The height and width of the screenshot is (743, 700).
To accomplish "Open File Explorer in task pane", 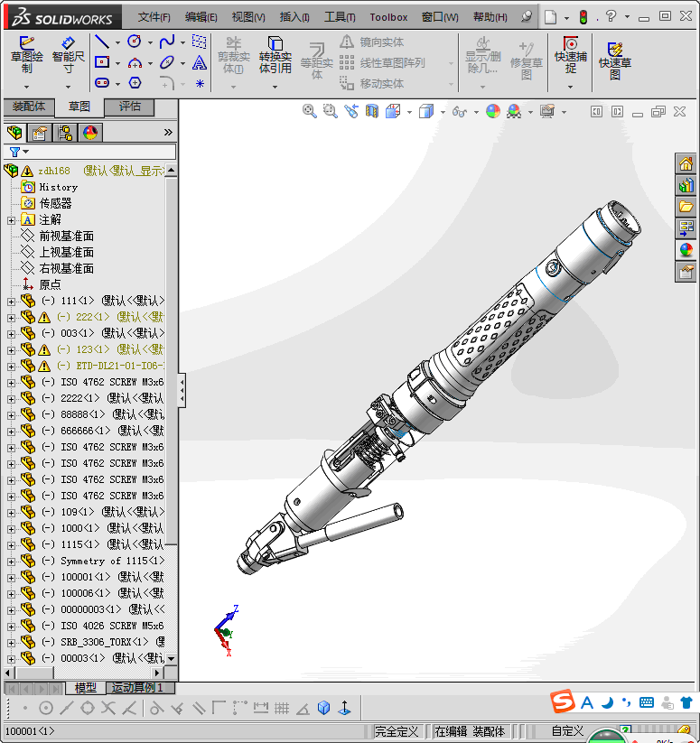I will pyautogui.click(x=686, y=207).
